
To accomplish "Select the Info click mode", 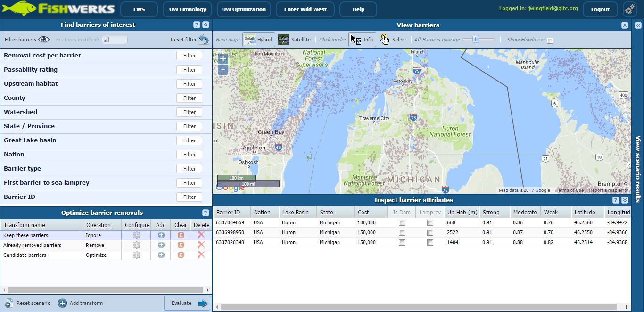I will [x=362, y=40].
